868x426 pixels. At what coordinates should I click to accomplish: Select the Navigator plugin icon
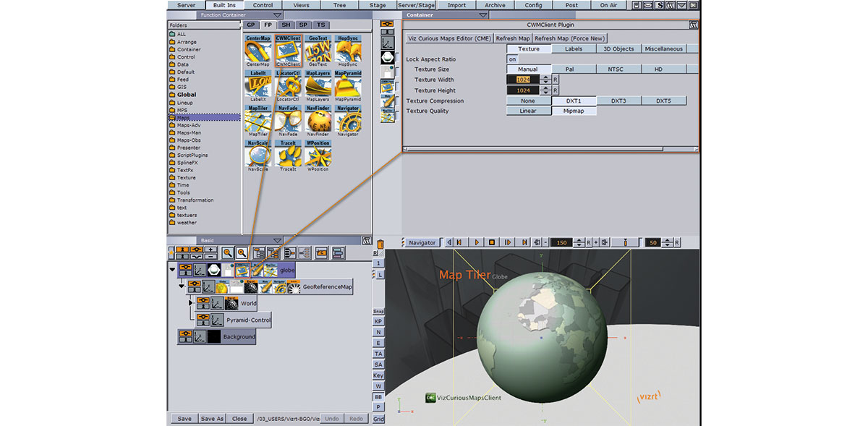pyautogui.click(x=348, y=121)
